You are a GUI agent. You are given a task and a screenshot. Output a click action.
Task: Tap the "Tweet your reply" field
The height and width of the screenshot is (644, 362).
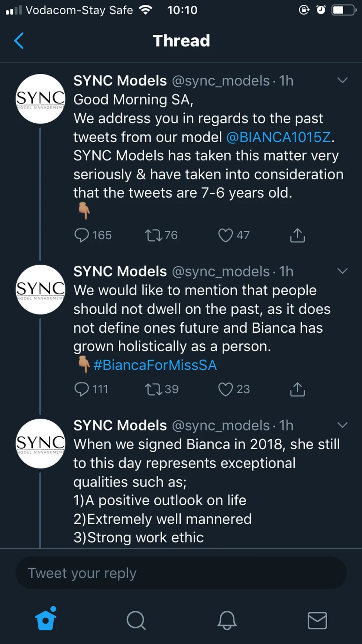coord(181,573)
